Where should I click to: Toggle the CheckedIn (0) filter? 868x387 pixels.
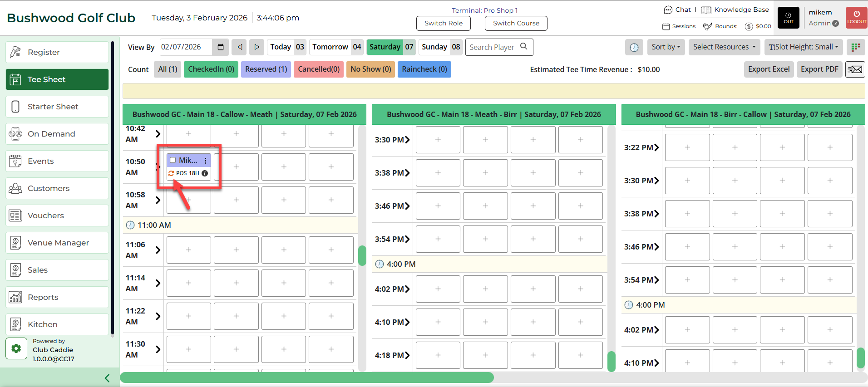[211, 69]
